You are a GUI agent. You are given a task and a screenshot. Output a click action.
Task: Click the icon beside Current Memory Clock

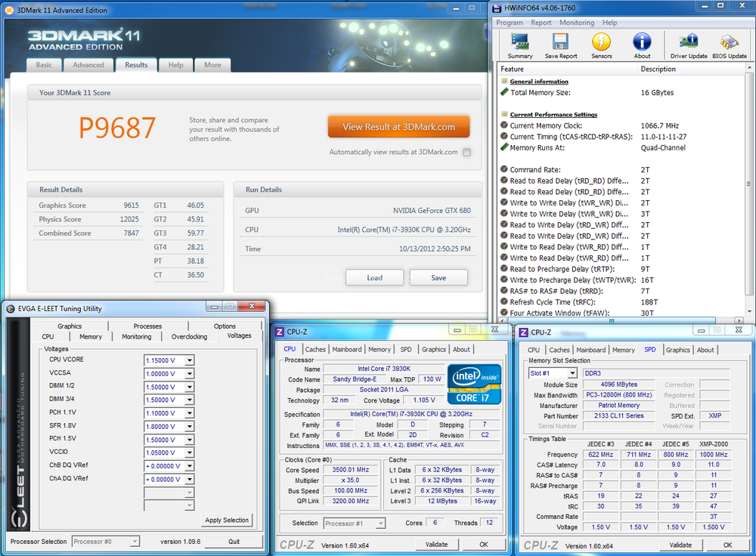point(504,125)
